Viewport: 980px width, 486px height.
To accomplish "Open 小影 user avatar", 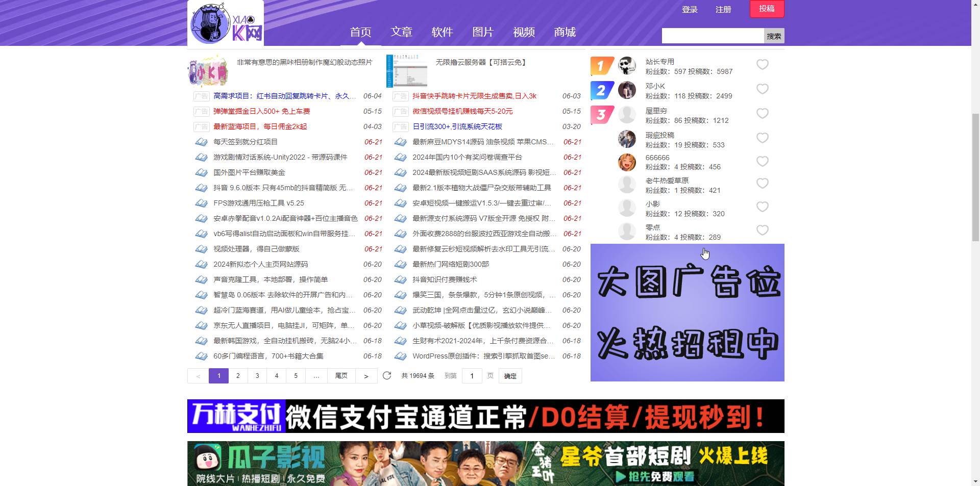I will tap(627, 208).
